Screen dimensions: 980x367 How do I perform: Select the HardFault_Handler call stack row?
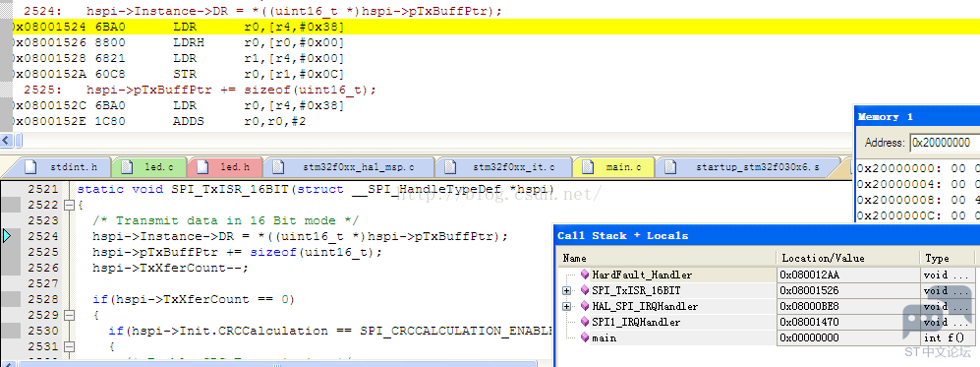tap(769, 275)
